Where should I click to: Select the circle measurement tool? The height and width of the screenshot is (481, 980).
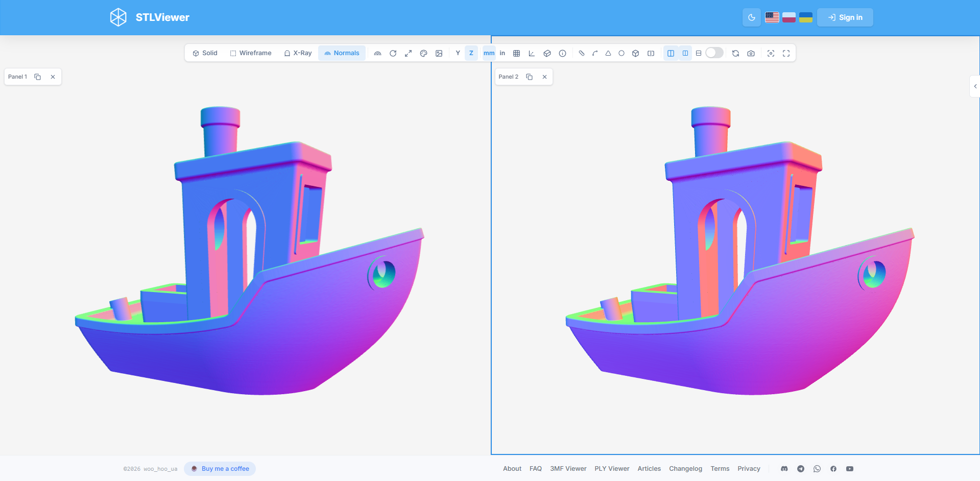[622, 53]
